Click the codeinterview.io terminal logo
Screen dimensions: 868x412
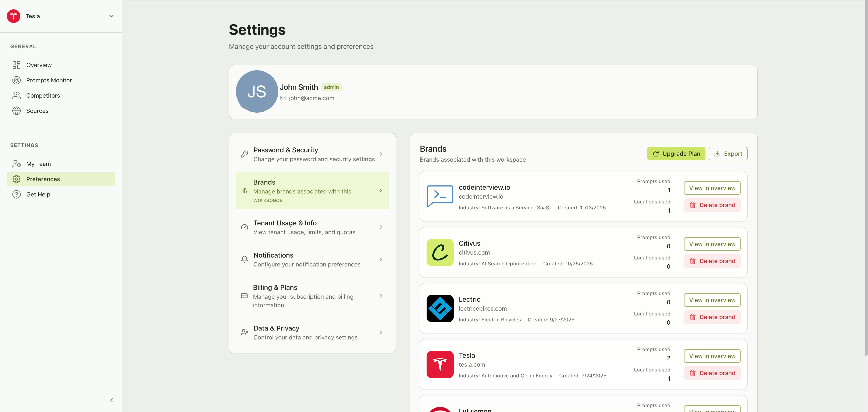[x=440, y=196]
